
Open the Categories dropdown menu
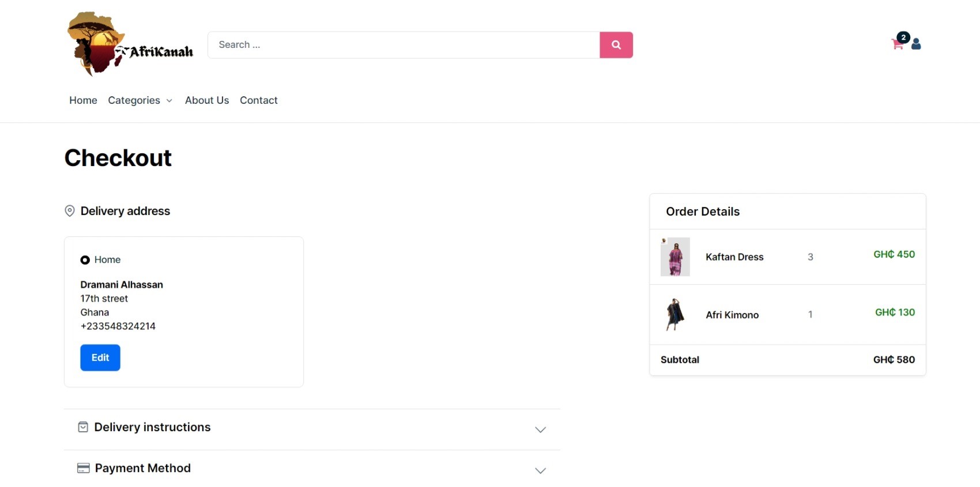[140, 100]
